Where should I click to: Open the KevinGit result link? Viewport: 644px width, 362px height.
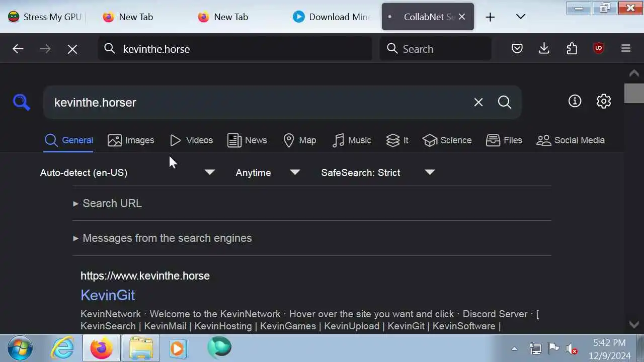coord(108,295)
